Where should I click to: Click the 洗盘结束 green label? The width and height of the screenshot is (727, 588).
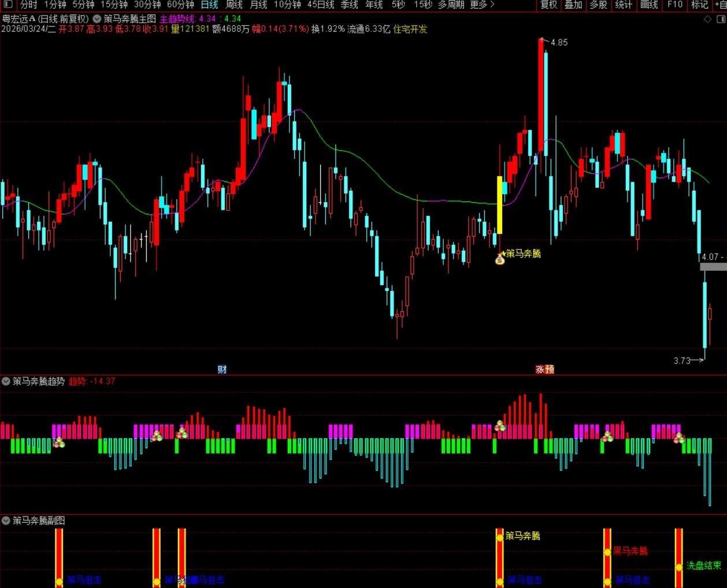pos(704,566)
